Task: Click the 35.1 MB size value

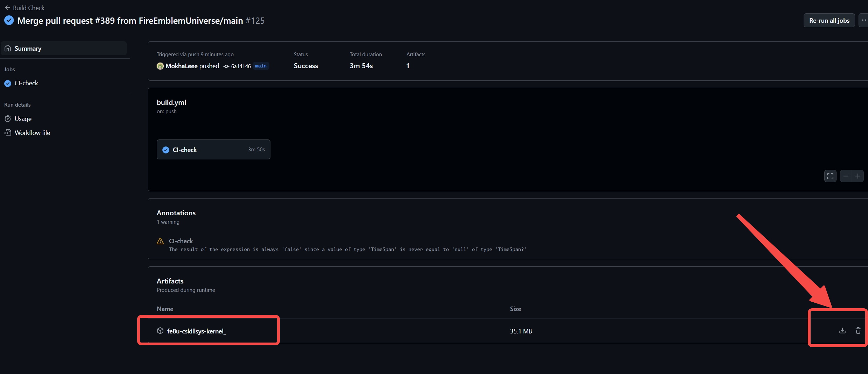Action: (x=521, y=331)
